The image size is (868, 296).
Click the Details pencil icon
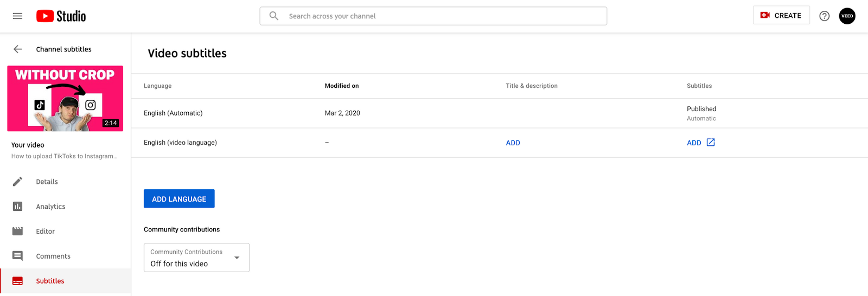point(17,182)
